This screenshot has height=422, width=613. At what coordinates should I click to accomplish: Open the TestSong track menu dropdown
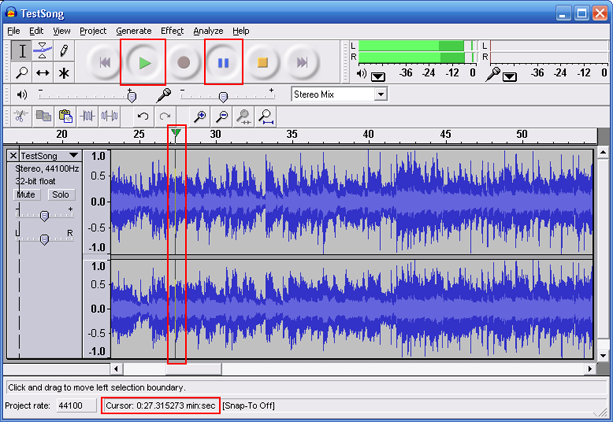pos(73,156)
